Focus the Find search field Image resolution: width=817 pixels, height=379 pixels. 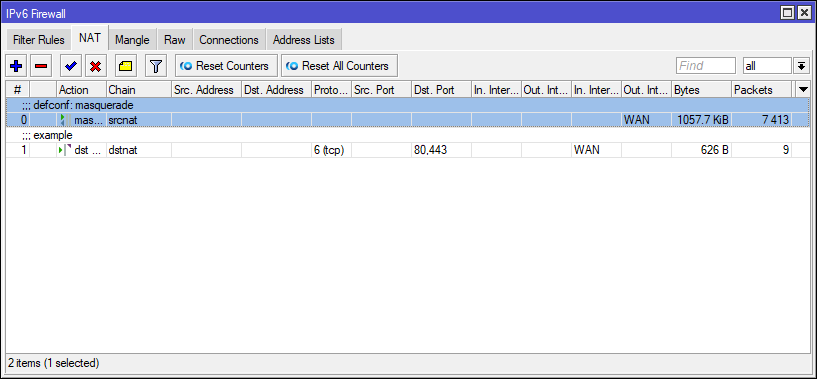(x=705, y=66)
